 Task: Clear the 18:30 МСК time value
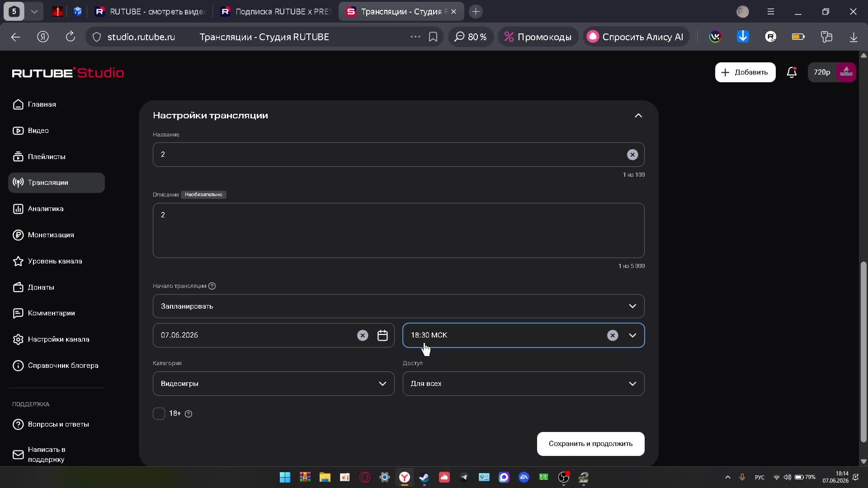[x=613, y=335]
